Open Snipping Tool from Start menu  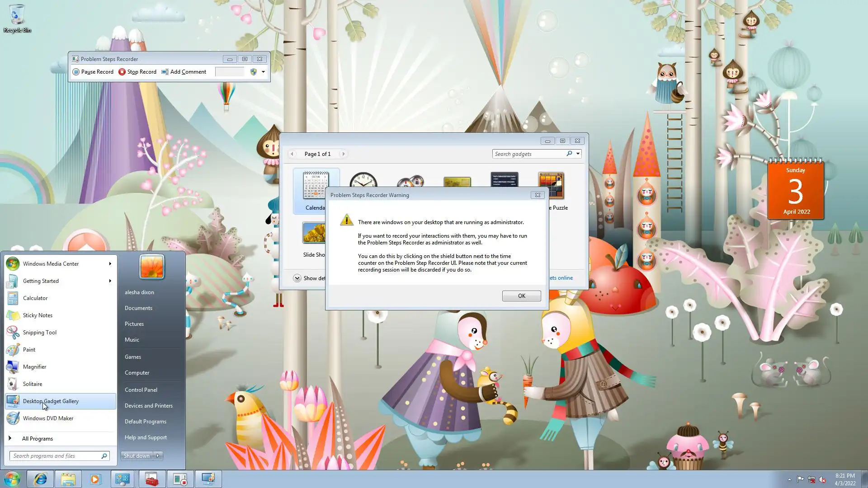[x=40, y=333]
